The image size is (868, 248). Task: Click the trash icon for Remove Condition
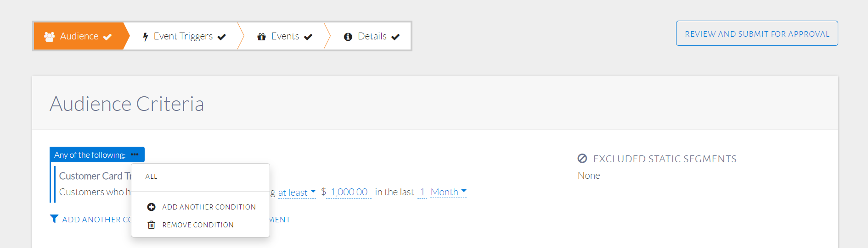pyautogui.click(x=151, y=225)
